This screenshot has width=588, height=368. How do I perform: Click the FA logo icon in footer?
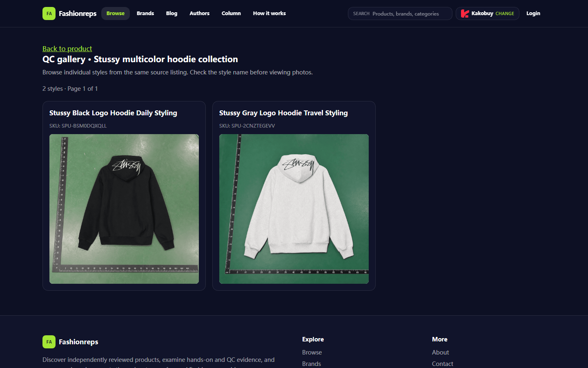click(49, 342)
